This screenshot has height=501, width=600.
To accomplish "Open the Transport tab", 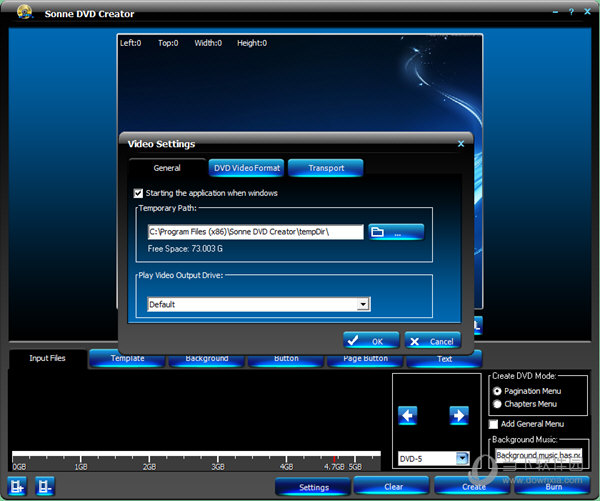I will point(326,168).
